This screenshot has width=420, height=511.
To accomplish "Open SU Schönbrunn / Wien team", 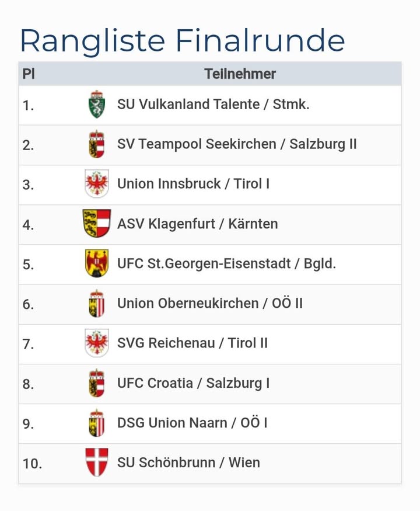I will [188, 463].
